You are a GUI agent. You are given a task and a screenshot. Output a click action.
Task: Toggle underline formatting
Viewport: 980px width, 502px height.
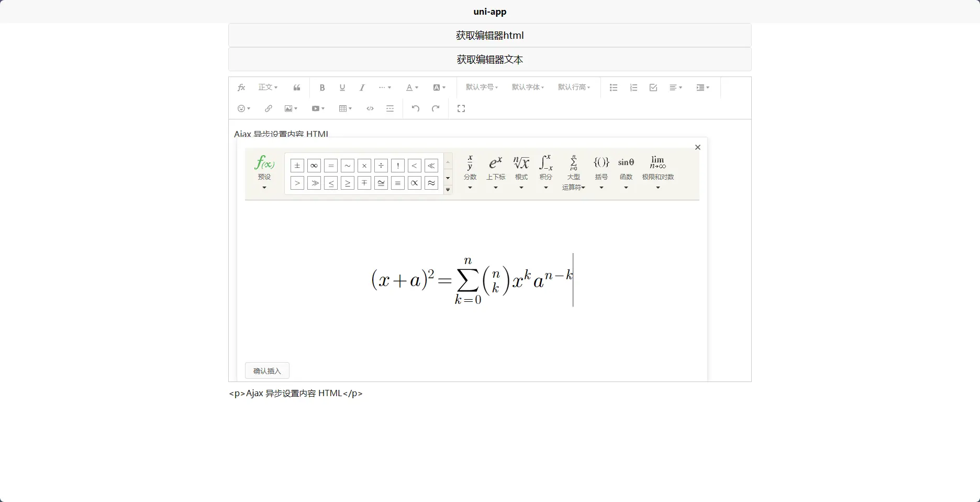[x=342, y=88]
